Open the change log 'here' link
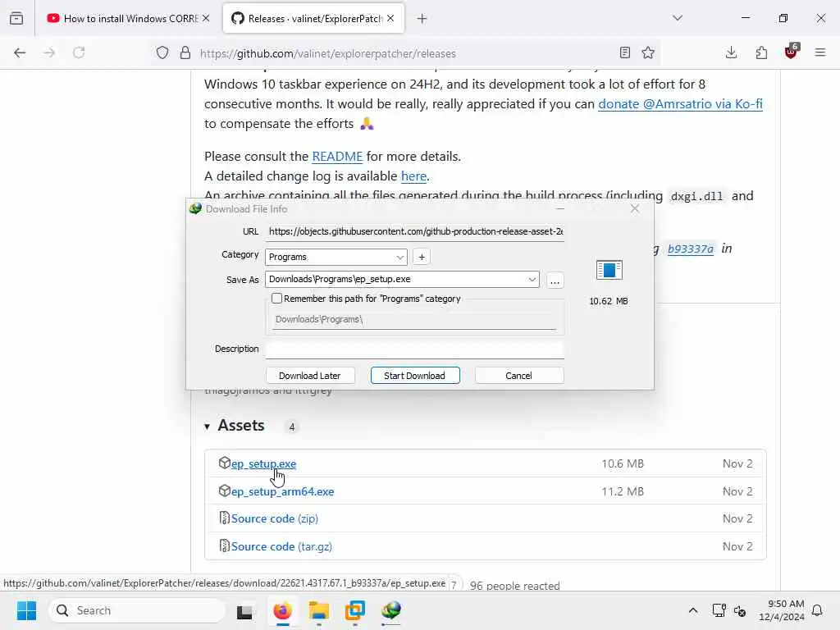The height and width of the screenshot is (630, 840). (x=413, y=176)
